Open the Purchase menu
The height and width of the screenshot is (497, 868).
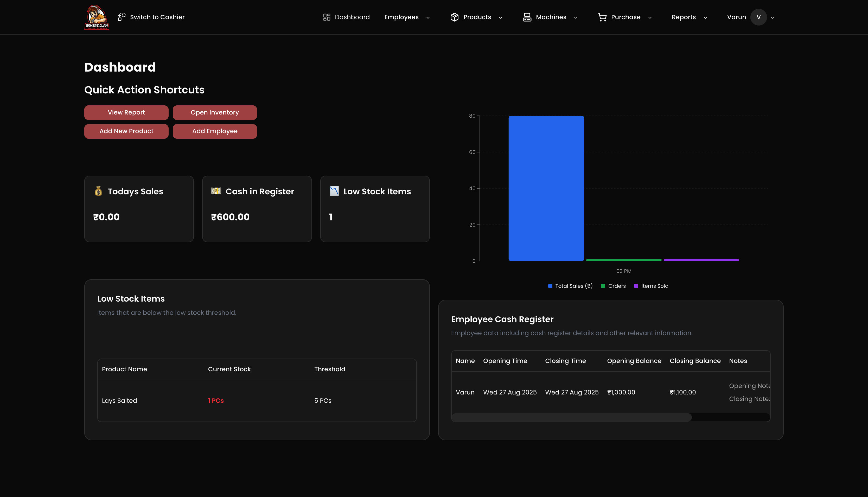(x=625, y=17)
